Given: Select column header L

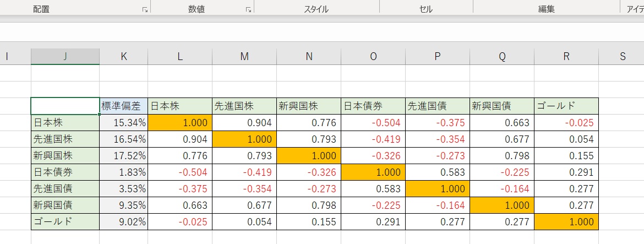Looking at the screenshot, I should [180, 57].
